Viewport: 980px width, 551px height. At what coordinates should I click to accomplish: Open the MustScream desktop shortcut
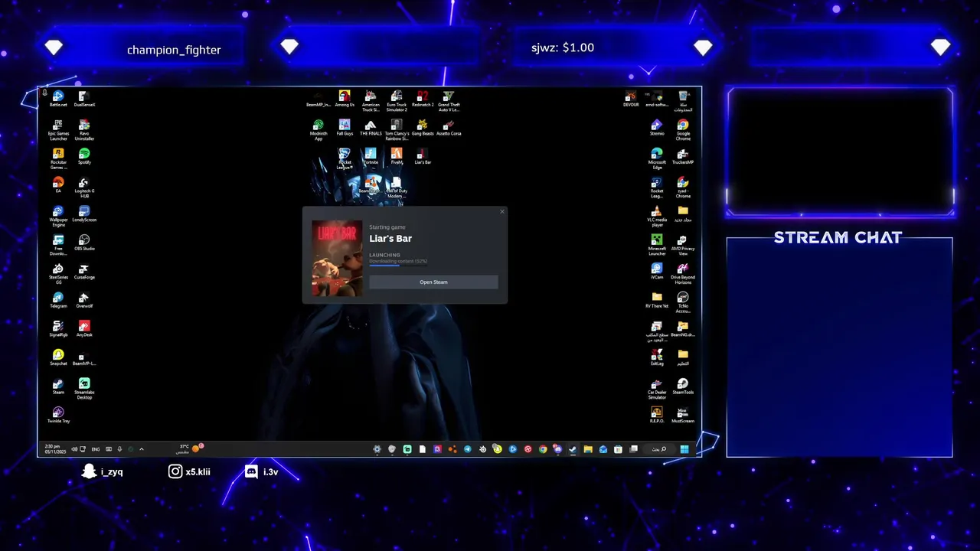tap(683, 415)
